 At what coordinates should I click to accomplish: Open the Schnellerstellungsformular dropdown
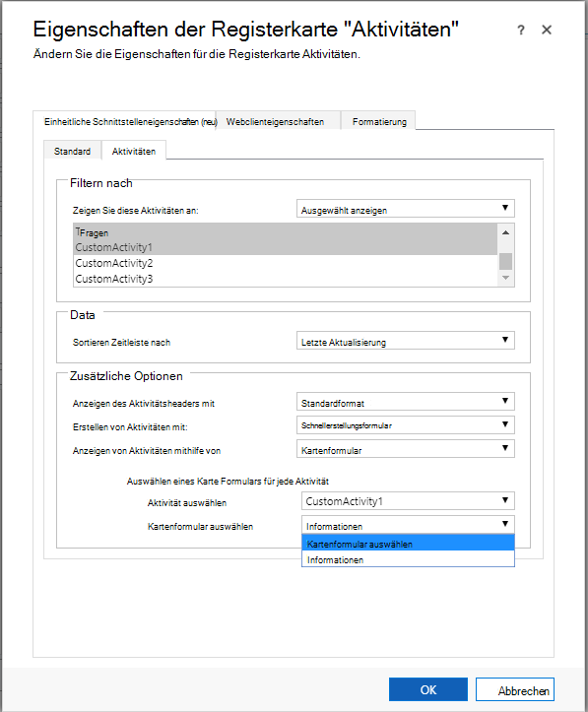coord(406,425)
